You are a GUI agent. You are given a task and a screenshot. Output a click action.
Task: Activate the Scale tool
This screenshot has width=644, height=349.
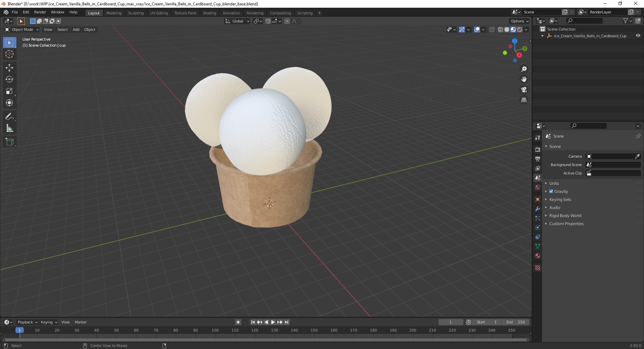pyautogui.click(x=9, y=91)
